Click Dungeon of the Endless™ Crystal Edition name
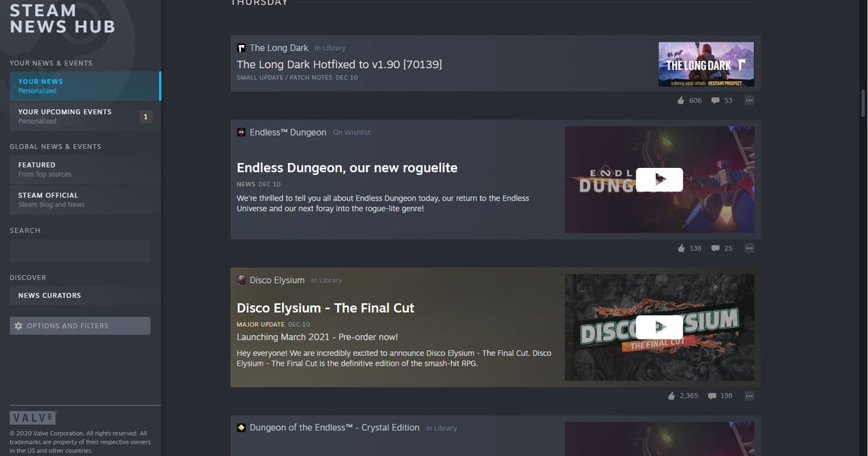The height and width of the screenshot is (456, 868). click(x=335, y=428)
